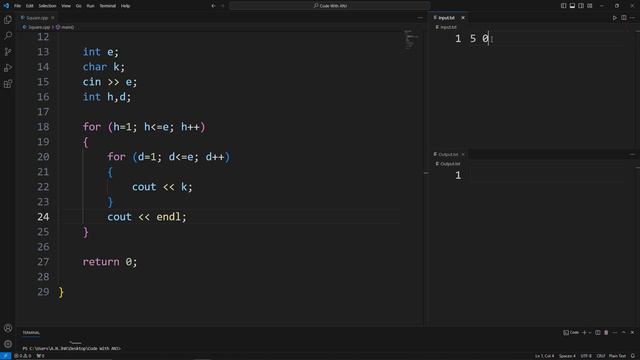Open errors and warnings in status bar
The image size is (640, 360).
[23, 356]
